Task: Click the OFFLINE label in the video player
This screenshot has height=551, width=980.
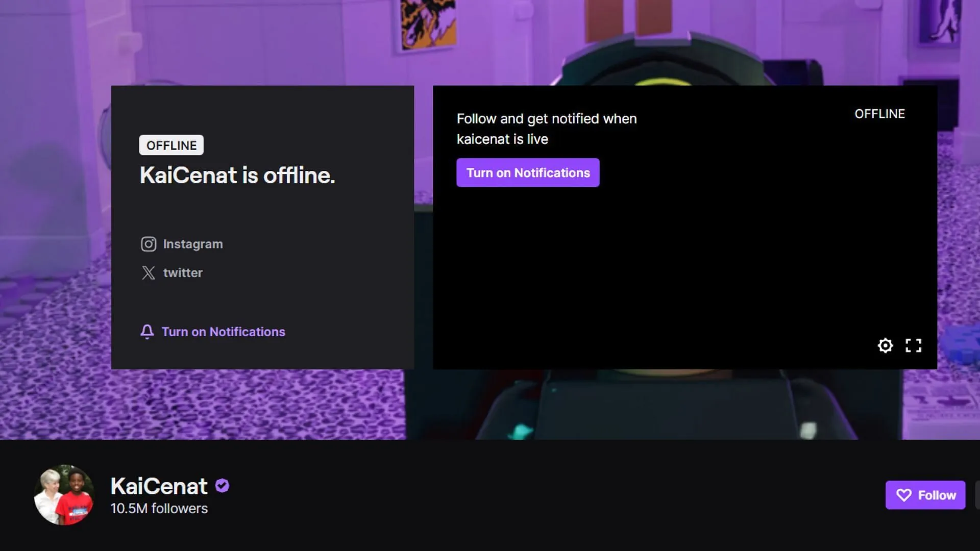Action: [x=879, y=114]
